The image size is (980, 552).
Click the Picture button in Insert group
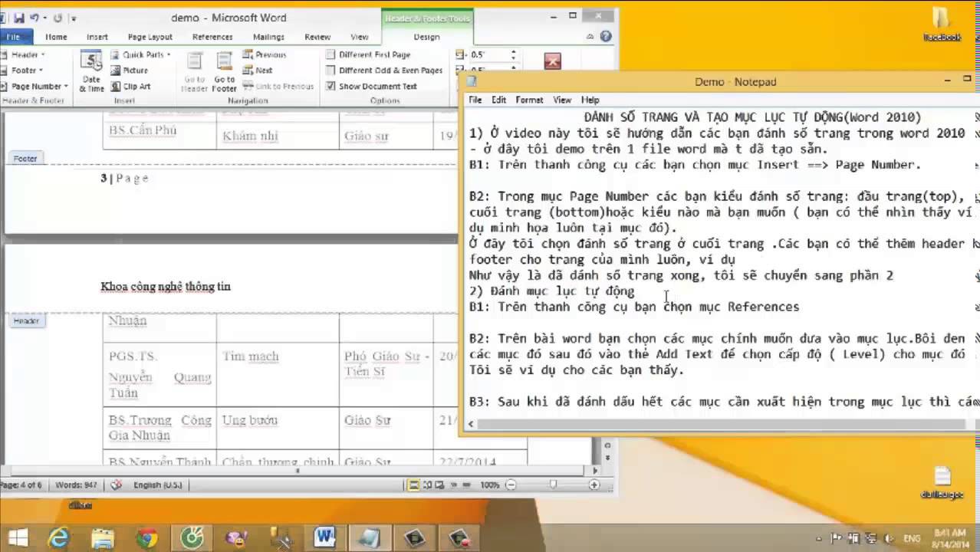[129, 71]
